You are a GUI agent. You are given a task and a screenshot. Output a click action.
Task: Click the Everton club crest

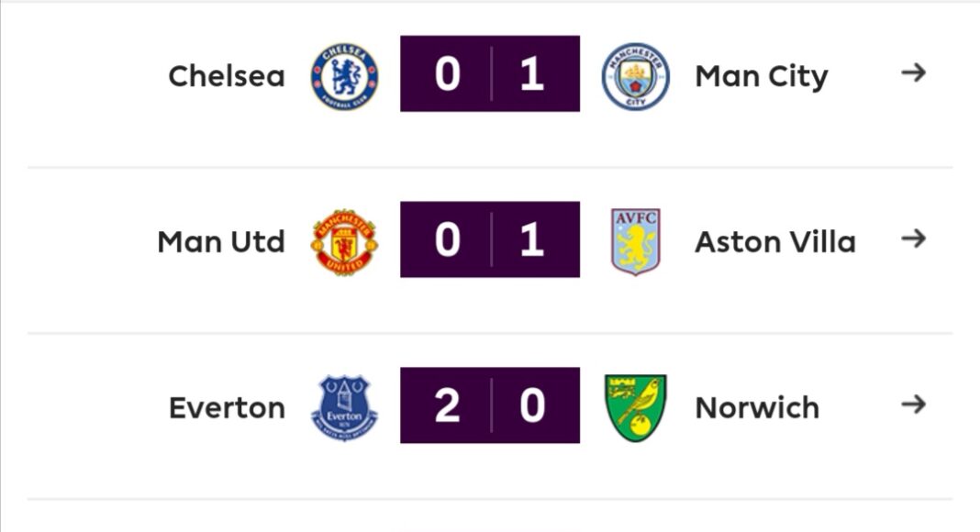(x=344, y=408)
